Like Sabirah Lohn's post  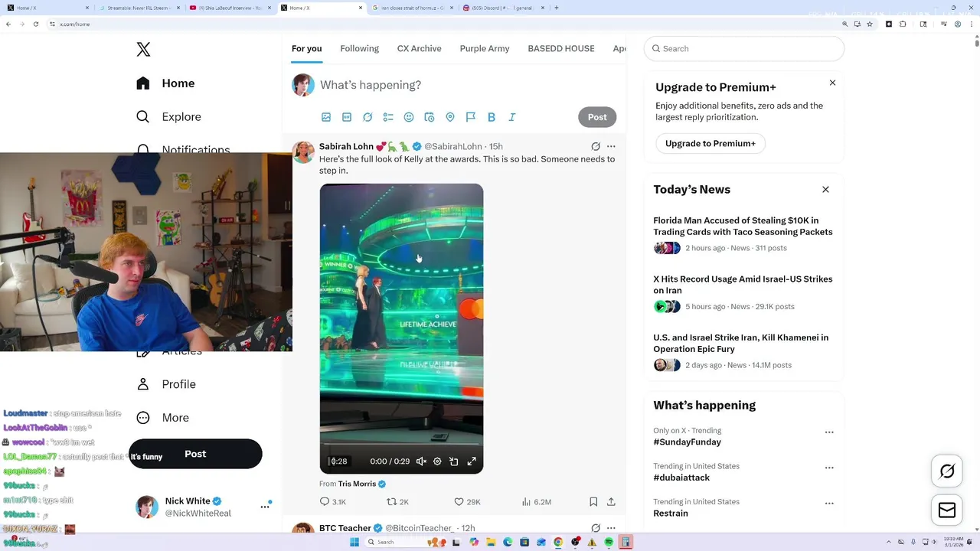tap(467, 502)
